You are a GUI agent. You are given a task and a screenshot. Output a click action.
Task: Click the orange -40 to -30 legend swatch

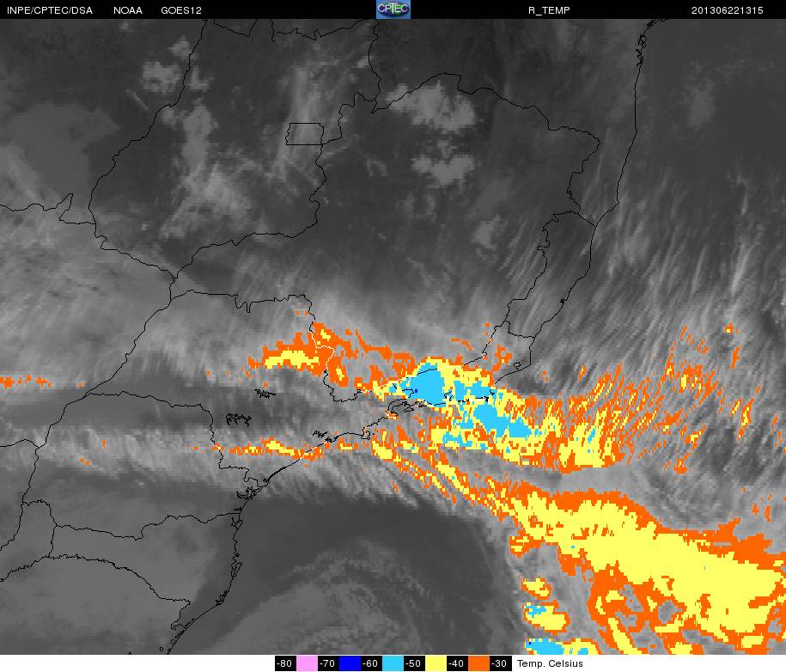[x=478, y=663]
